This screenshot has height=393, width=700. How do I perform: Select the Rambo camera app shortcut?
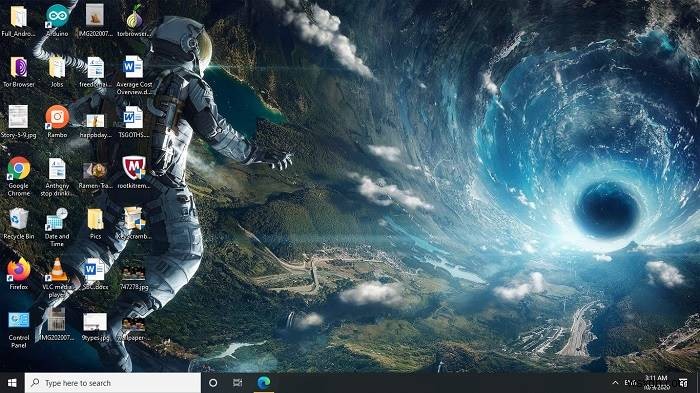(x=57, y=117)
